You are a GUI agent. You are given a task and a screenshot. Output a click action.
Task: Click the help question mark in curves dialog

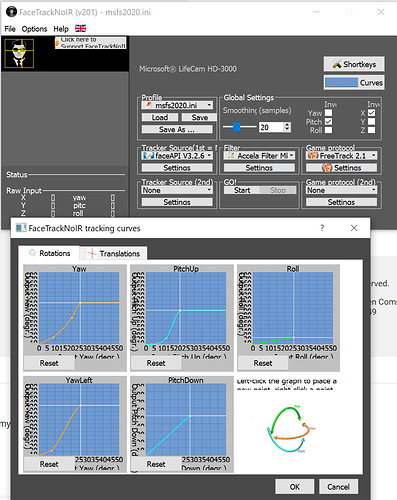click(322, 228)
